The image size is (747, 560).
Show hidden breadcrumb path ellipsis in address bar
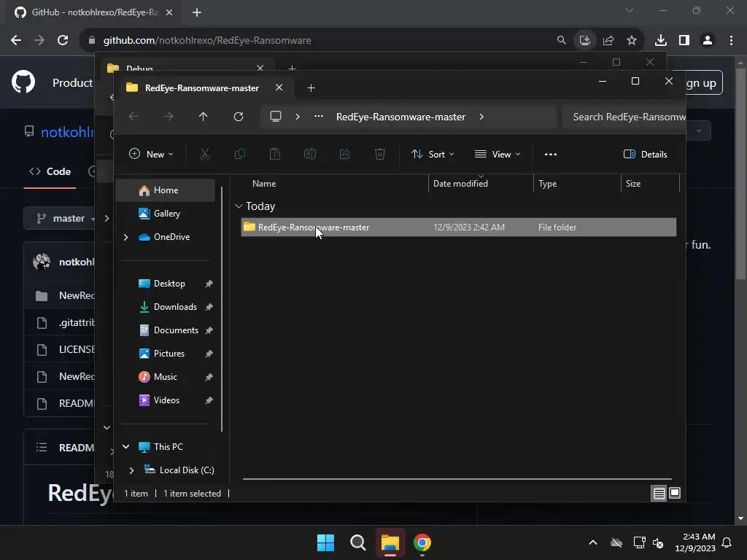[319, 117]
